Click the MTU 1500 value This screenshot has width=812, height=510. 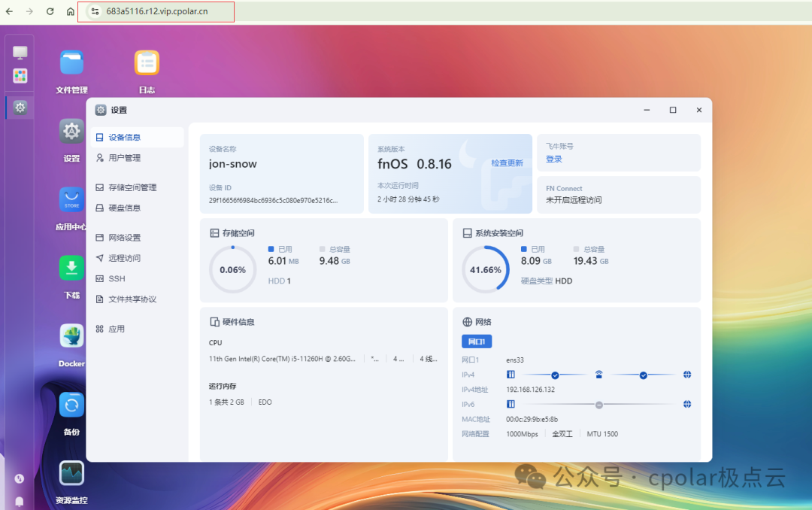click(602, 434)
